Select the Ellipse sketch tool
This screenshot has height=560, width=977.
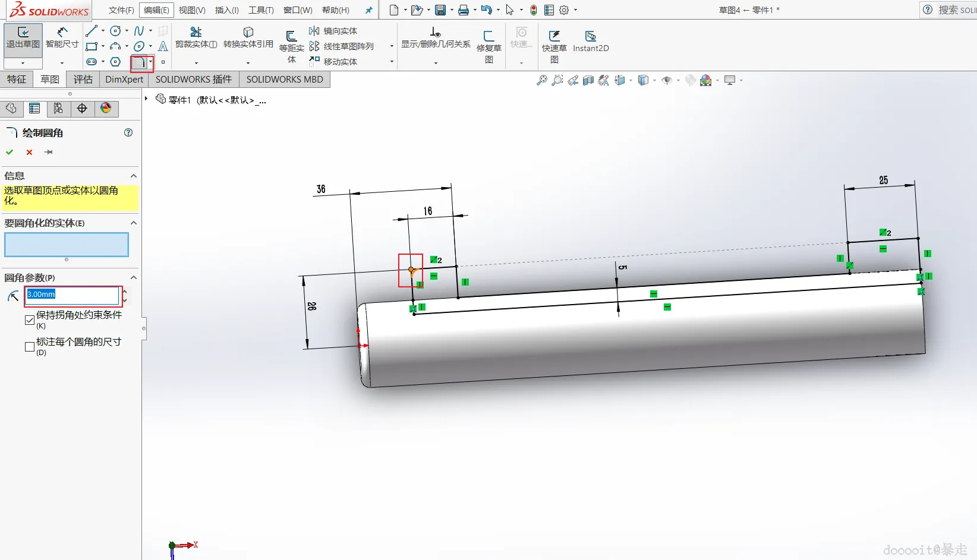pyautogui.click(x=139, y=46)
